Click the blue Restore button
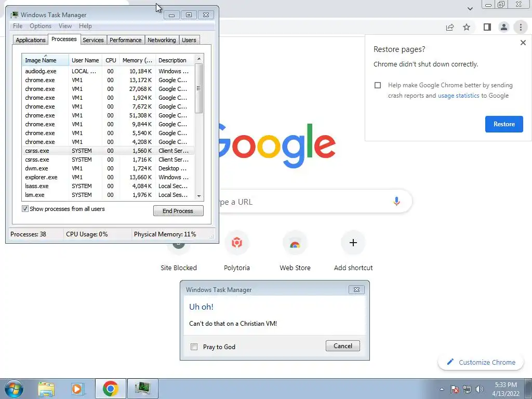The height and width of the screenshot is (399, 532). (x=504, y=124)
